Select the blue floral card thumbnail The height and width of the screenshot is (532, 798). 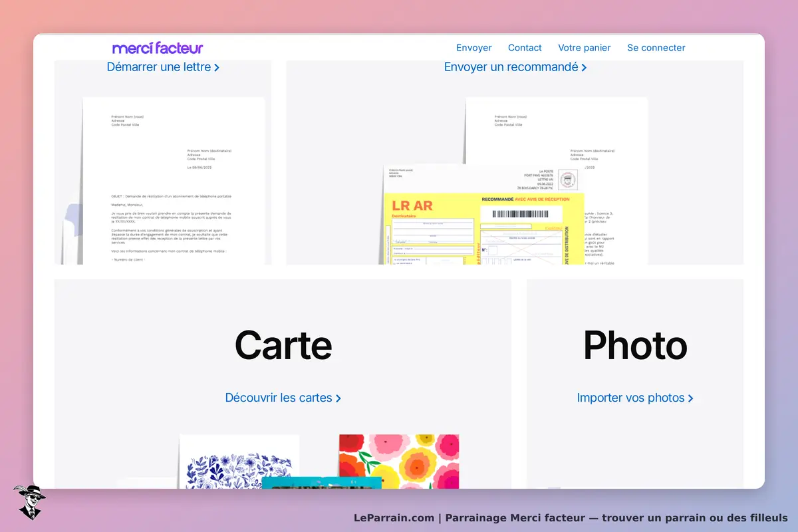point(239,461)
